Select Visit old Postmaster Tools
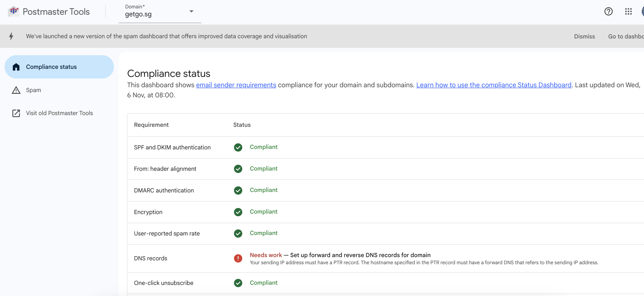 pyautogui.click(x=59, y=113)
